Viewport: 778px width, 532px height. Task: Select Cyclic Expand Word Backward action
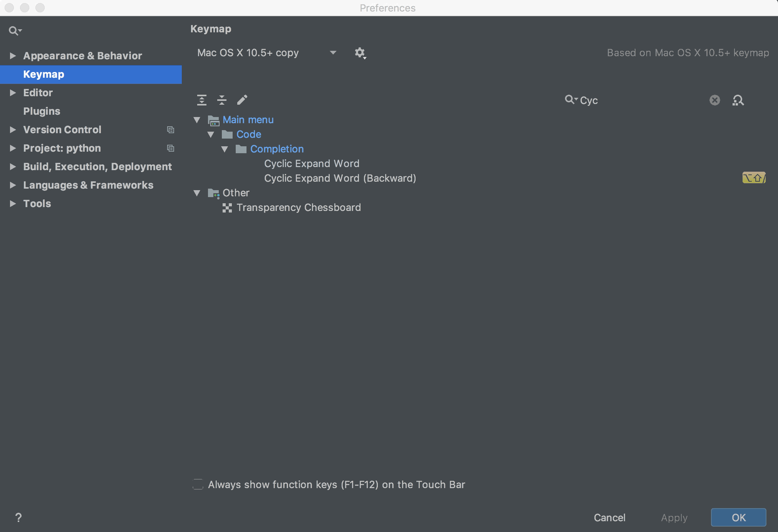click(x=340, y=178)
